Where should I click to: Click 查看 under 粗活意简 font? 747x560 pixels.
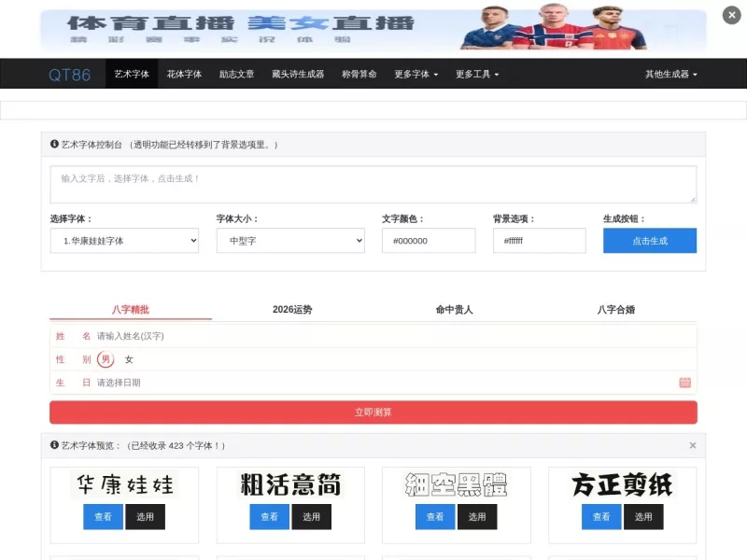pos(269,517)
